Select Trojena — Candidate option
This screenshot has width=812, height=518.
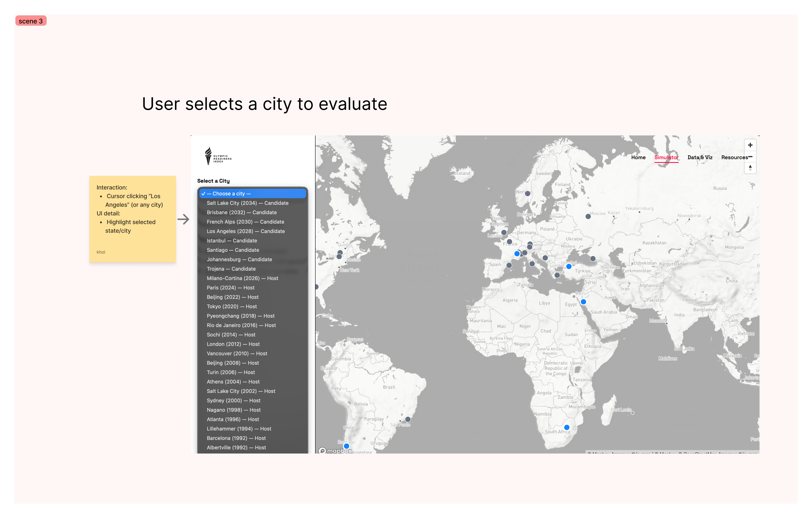tap(253, 269)
